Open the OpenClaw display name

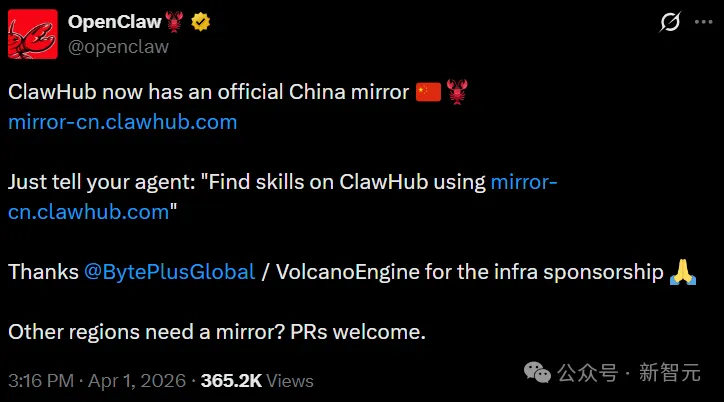(x=115, y=22)
